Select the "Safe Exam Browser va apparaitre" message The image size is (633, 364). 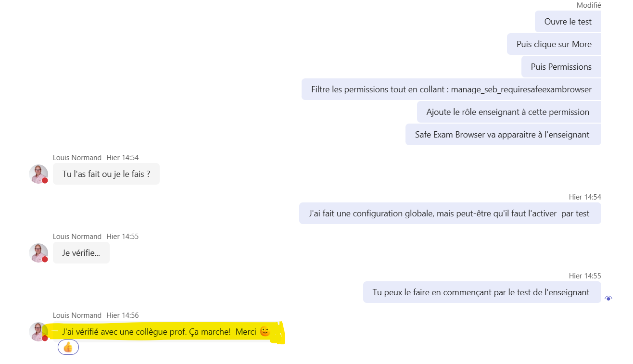(503, 135)
